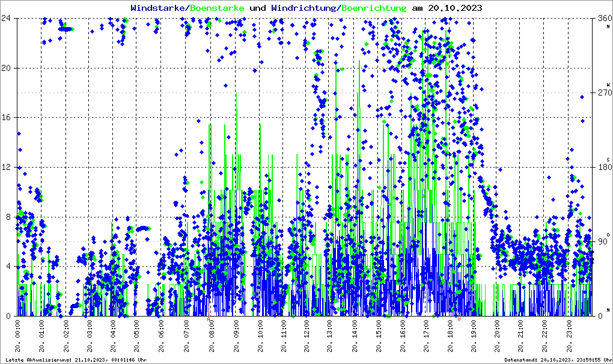
Task: Click the 23:00 time axis label
Action: 569,336
